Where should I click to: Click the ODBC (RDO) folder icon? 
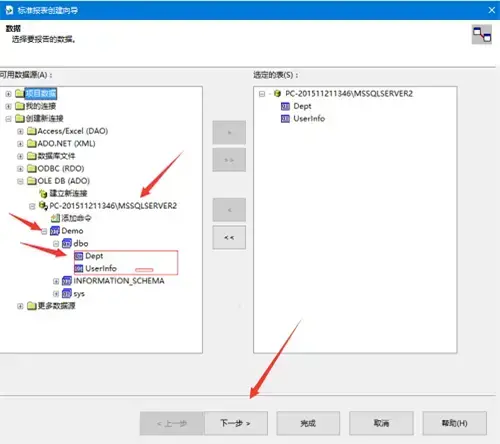(x=32, y=168)
